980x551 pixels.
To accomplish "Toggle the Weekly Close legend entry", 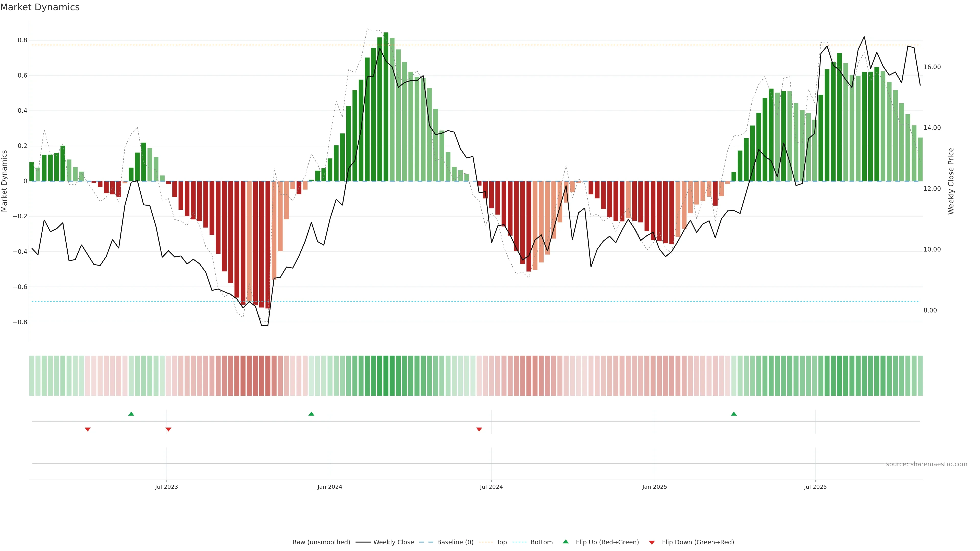I will [393, 542].
